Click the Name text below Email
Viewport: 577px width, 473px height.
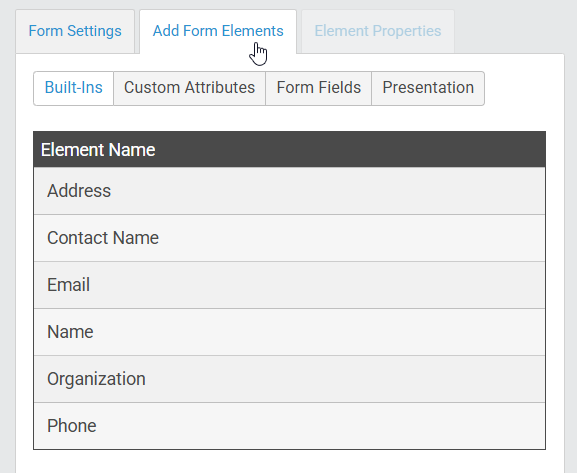pos(70,332)
